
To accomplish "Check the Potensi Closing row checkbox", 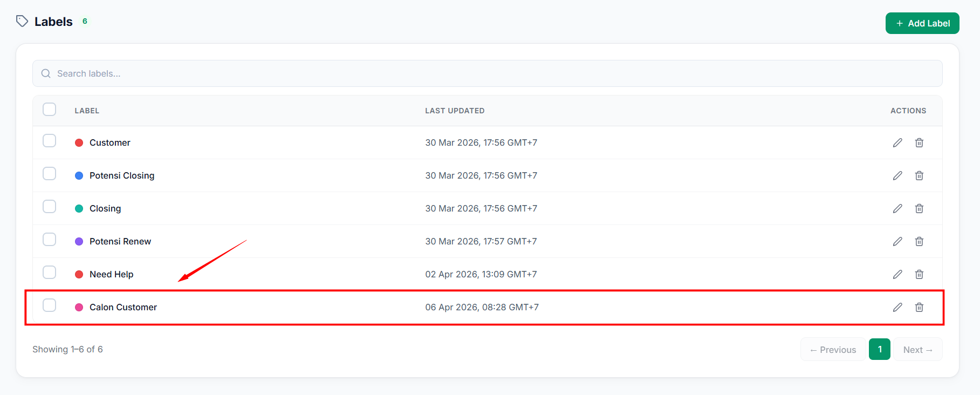I will (50, 174).
